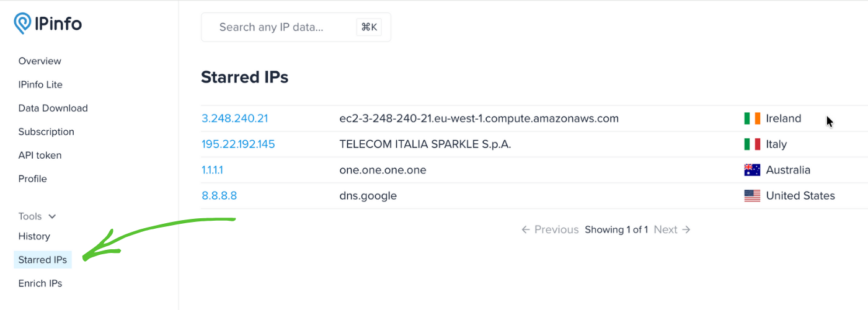Open the Subscription page
The height and width of the screenshot is (310, 868).
(46, 131)
